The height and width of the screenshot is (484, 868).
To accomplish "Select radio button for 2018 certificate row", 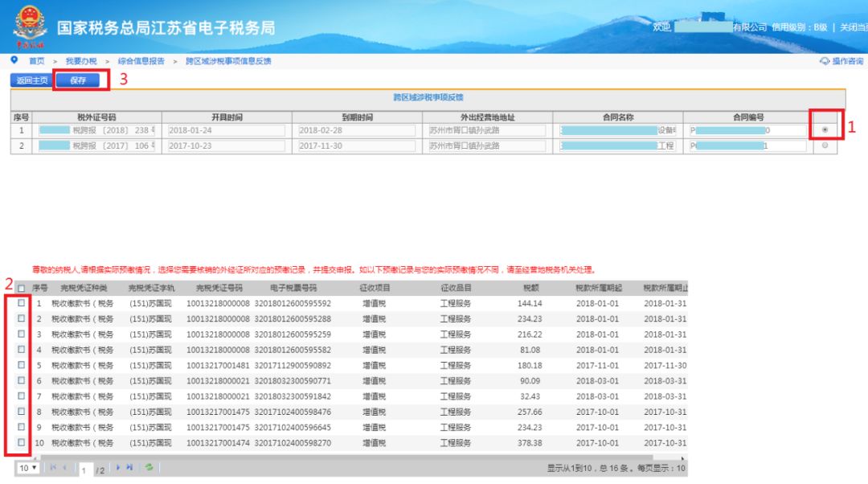I will [x=825, y=130].
